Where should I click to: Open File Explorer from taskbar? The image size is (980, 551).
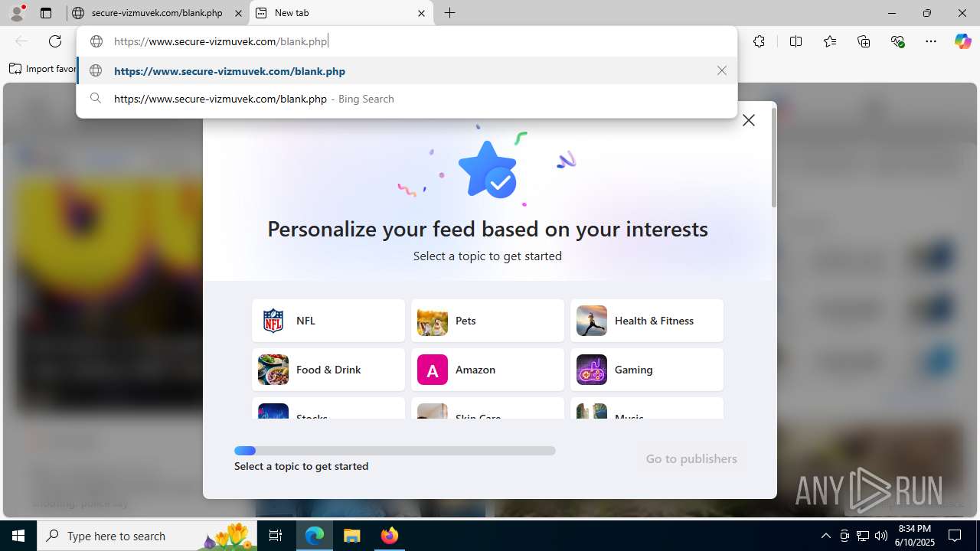(351, 536)
